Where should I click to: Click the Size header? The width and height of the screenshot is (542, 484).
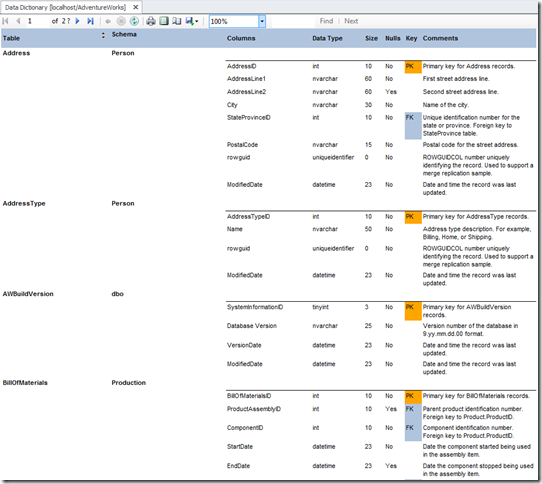(371, 38)
